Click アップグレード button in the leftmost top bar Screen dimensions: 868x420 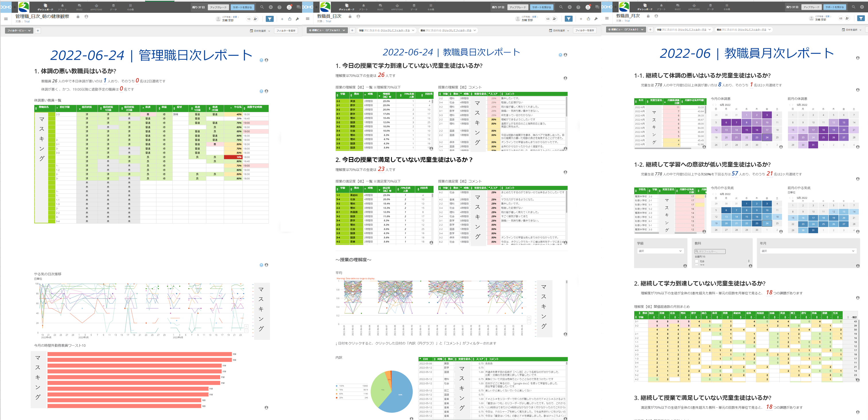click(218, 7)
